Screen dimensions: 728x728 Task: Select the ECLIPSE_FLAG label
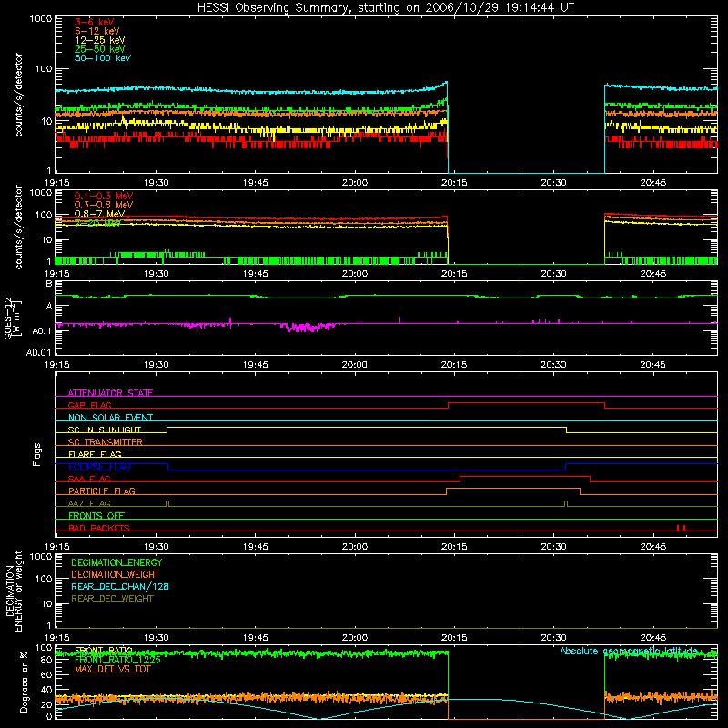pos(99,467)
